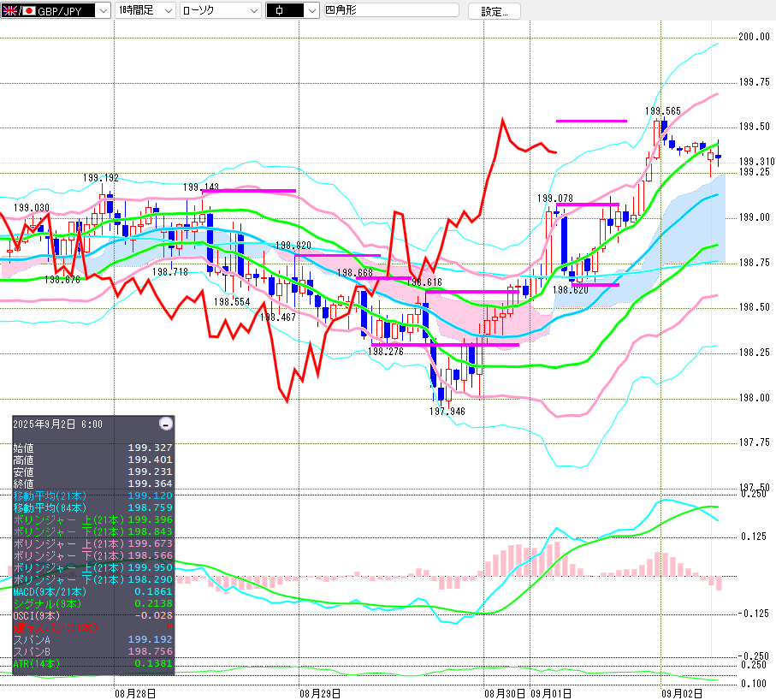
Task: Select the シグナル(9本) 0.2138 row
Action: pyautogui.click(x=92, y=603)
